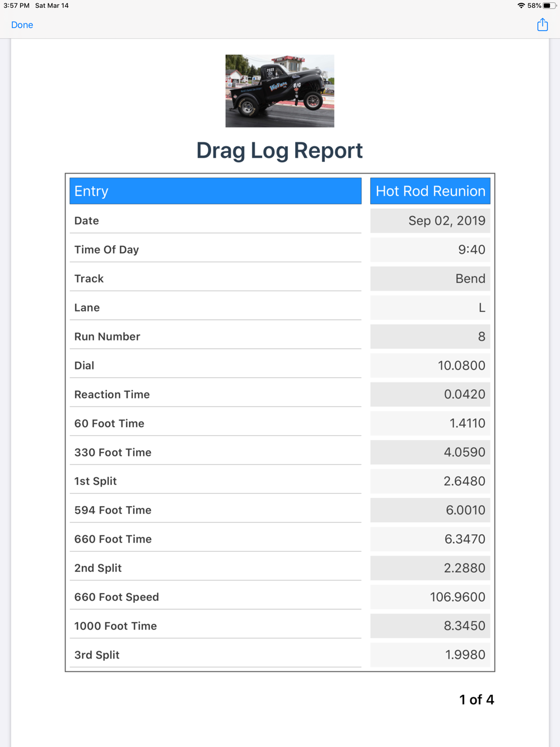This screenshot has height=747, width=560.
Task: Tap the share icon at top right
Action: [542, 25]
